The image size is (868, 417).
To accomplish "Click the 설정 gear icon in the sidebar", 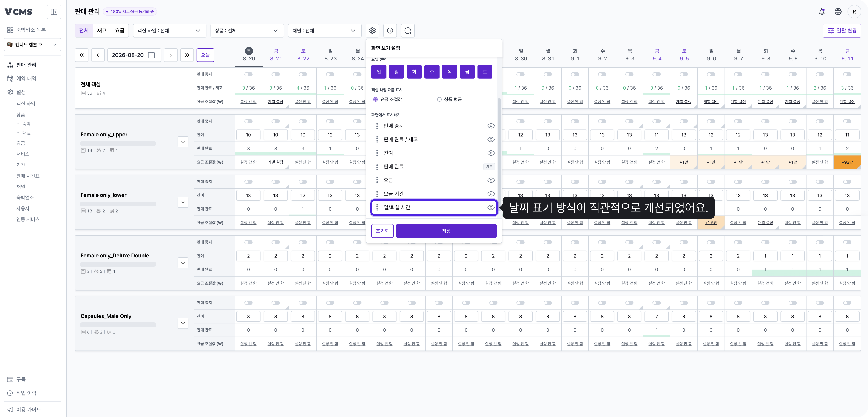I will point(10,92).
